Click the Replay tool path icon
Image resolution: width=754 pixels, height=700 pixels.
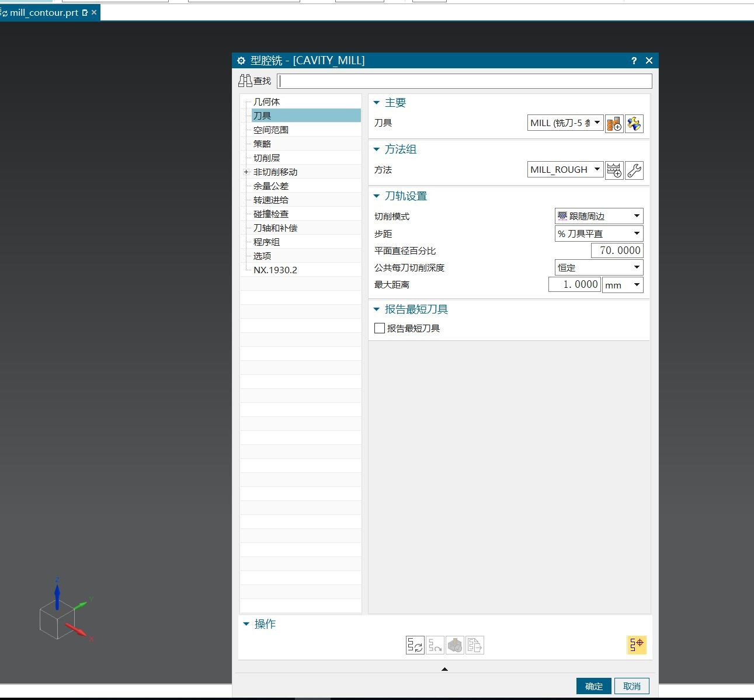pos(435,645)
